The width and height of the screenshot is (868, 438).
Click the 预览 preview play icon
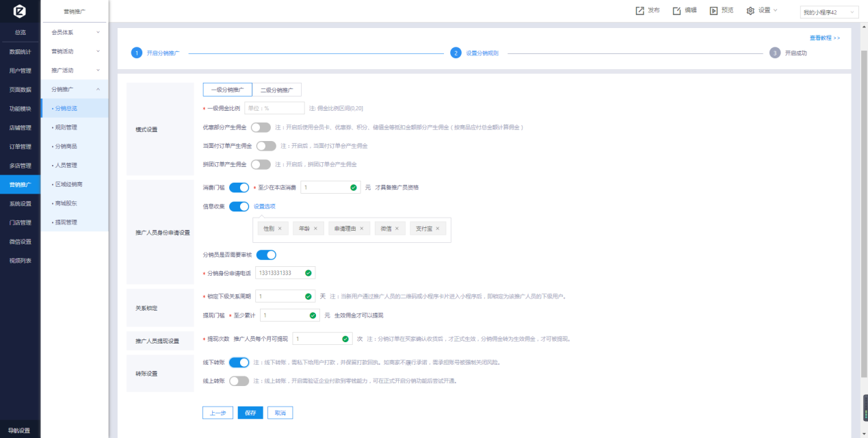tap(713, 11)
